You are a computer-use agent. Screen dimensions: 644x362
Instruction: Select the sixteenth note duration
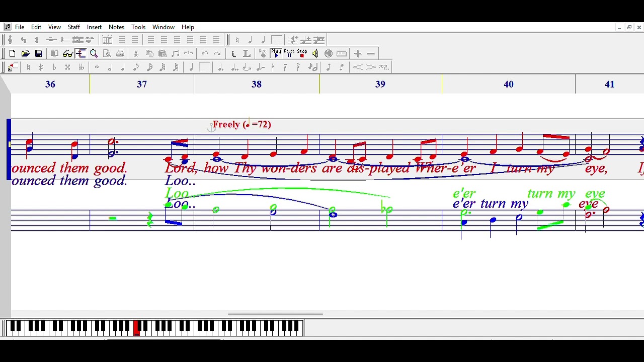(149, 67)
